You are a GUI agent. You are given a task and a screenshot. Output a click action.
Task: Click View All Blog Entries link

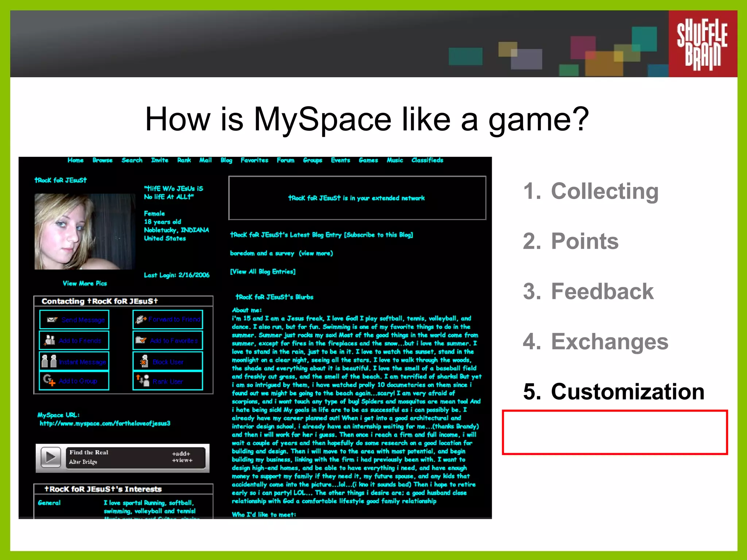[263, 272]
